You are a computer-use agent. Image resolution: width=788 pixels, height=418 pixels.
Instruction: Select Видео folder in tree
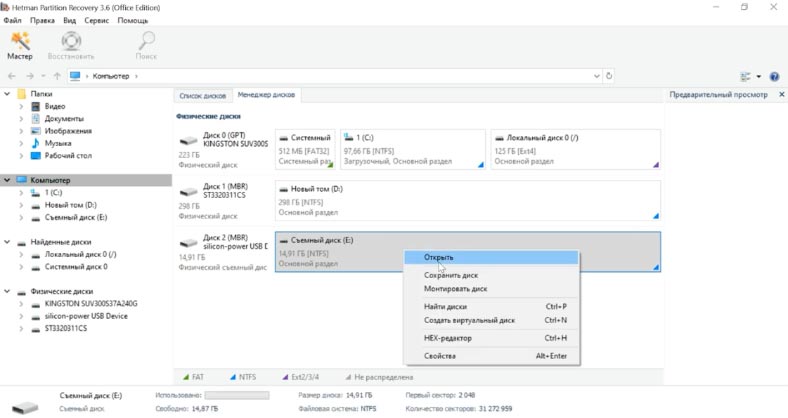[x=55, y=107]
